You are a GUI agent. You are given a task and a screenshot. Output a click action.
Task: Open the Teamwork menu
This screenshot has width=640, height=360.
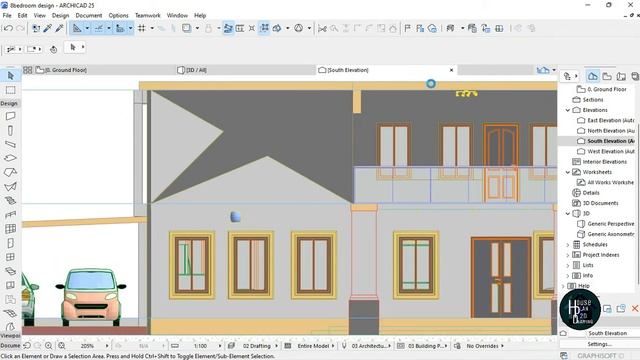click(x=147, y=16)
